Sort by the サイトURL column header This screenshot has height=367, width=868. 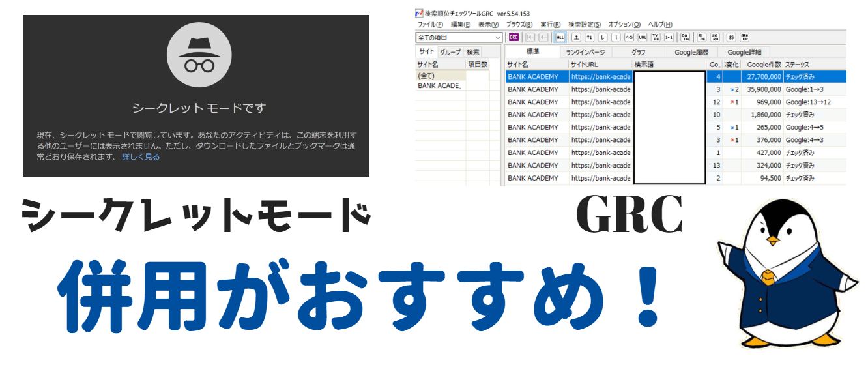click(600, 65)
